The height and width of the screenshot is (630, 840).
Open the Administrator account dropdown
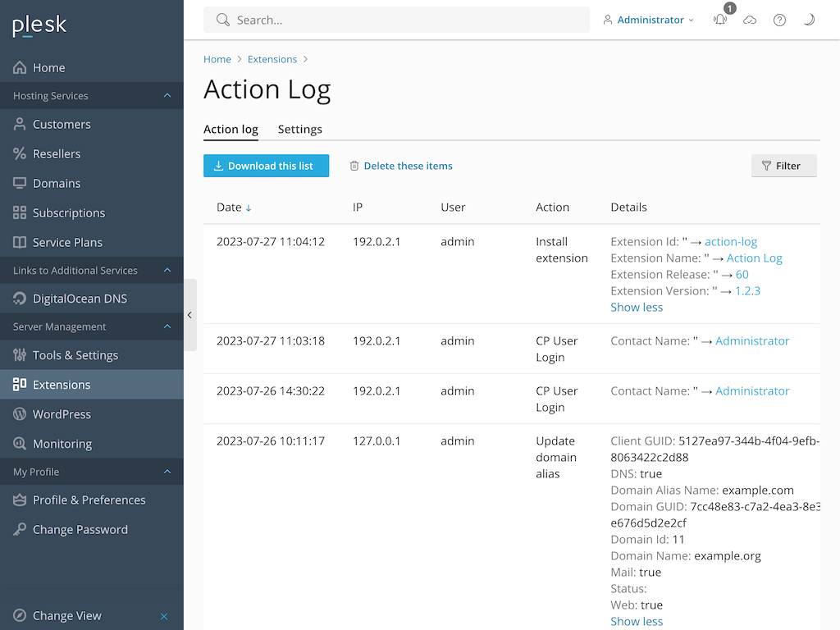coord(649,21)
